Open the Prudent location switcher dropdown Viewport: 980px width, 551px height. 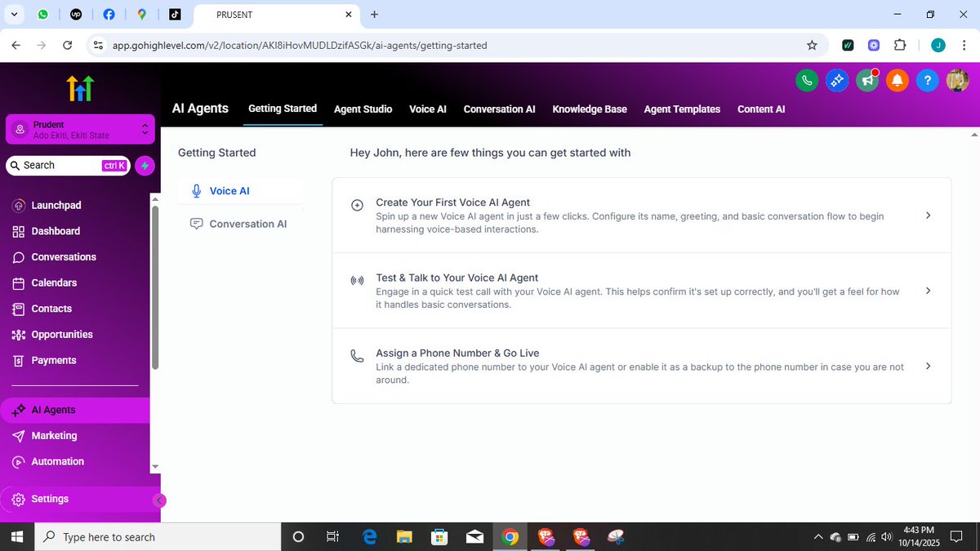80,130
